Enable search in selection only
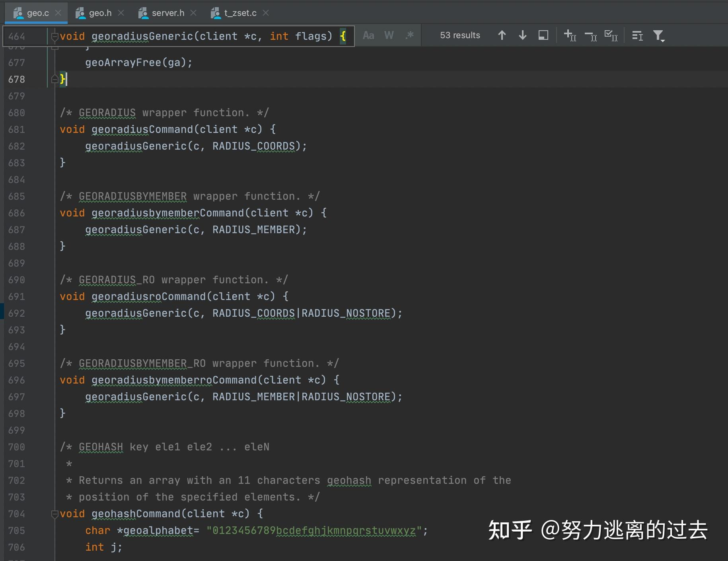Viewport: 728px width, 561px height. (543, 35)
